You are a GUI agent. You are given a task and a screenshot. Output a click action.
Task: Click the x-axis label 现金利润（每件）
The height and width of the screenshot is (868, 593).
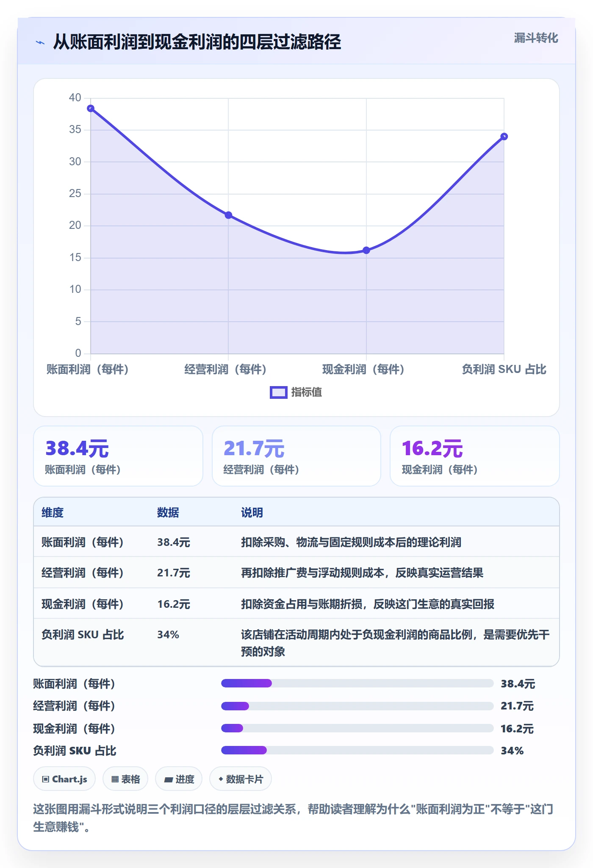363,370
